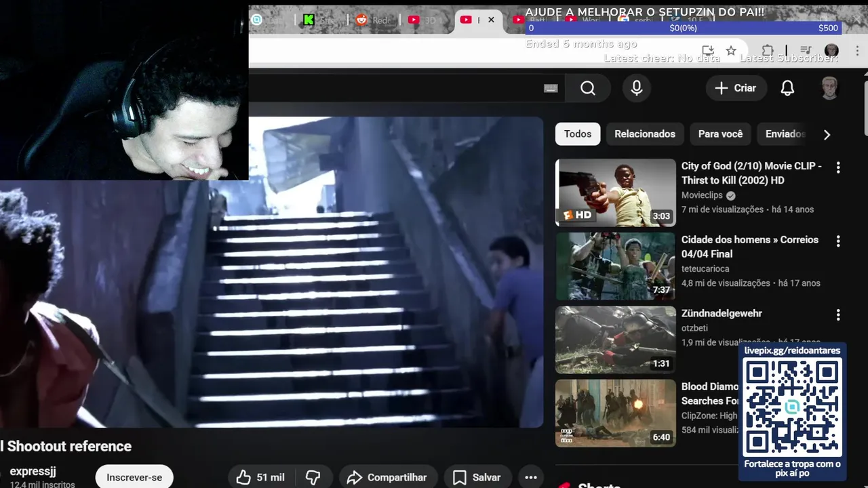Screen dimensions: 868x488
Task: Open the Blood Diamond video thumbnail
Action: click(x=616, y=413)
